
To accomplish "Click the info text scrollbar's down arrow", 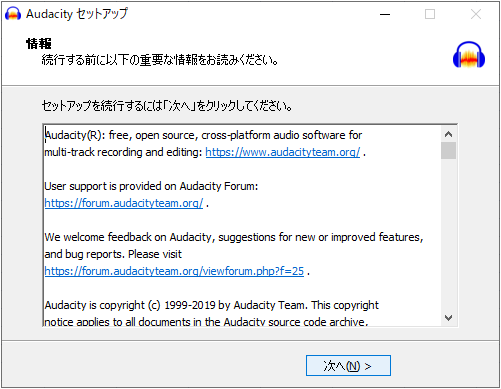I will (x=448, y=318).
